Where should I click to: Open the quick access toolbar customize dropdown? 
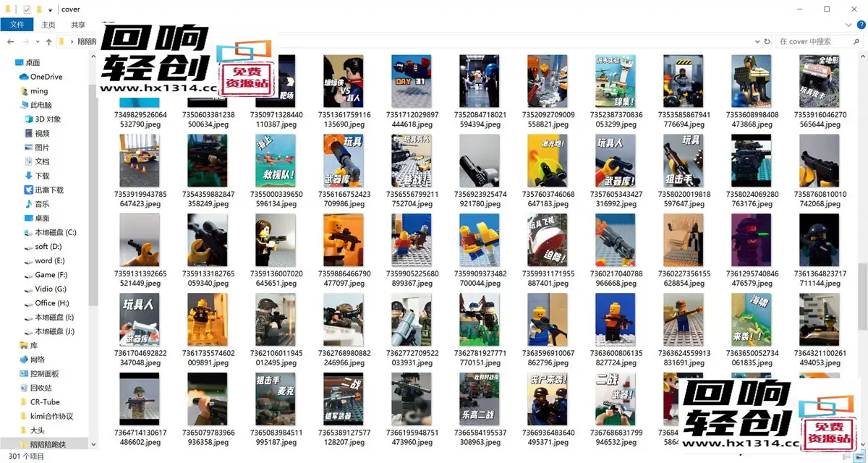(x=50, y=10)
